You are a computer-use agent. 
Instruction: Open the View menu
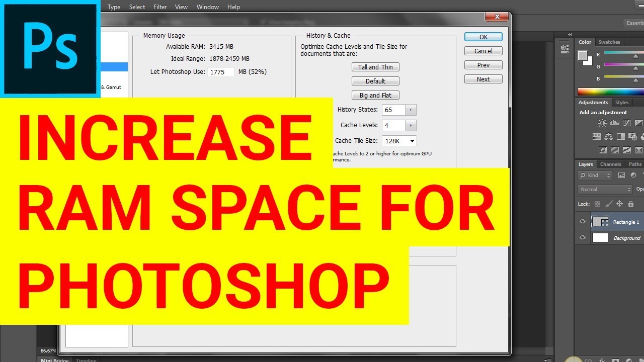tap(181, 7)
